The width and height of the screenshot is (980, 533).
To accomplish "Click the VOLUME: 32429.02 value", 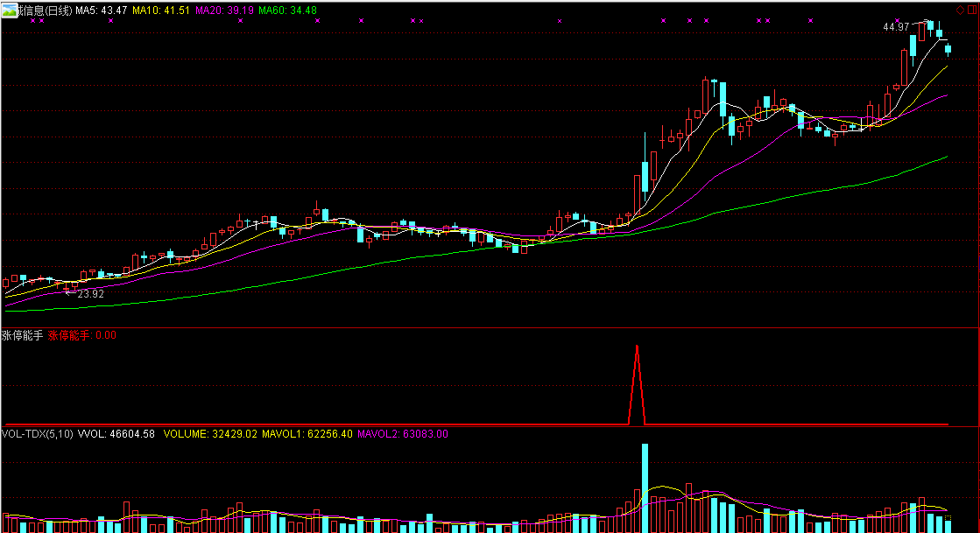I will point(210,433).
